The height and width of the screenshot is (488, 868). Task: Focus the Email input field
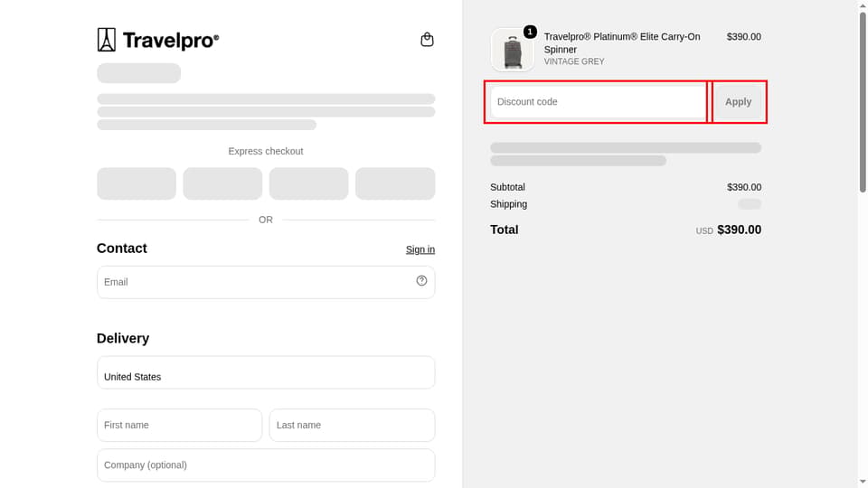coord(266,282)
